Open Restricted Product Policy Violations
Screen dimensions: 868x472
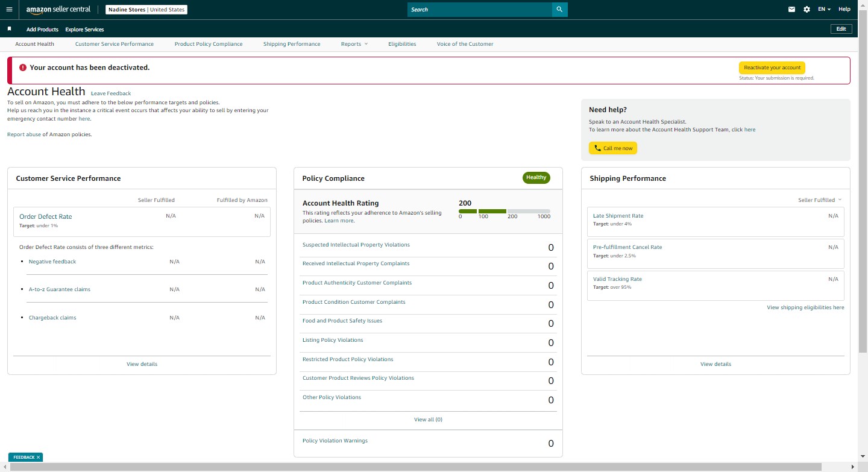348,359
